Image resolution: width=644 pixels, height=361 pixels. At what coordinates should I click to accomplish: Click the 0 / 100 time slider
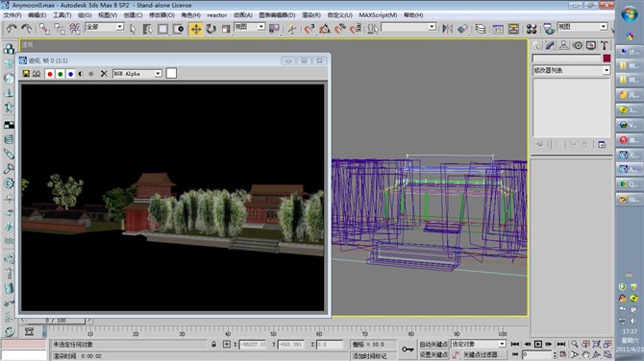[x=56, y=321]
